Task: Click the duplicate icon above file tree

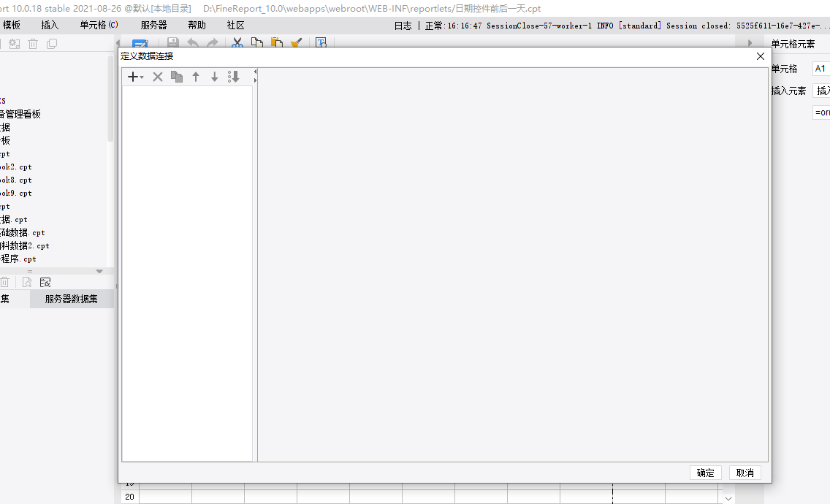Action: pos(52,44)
